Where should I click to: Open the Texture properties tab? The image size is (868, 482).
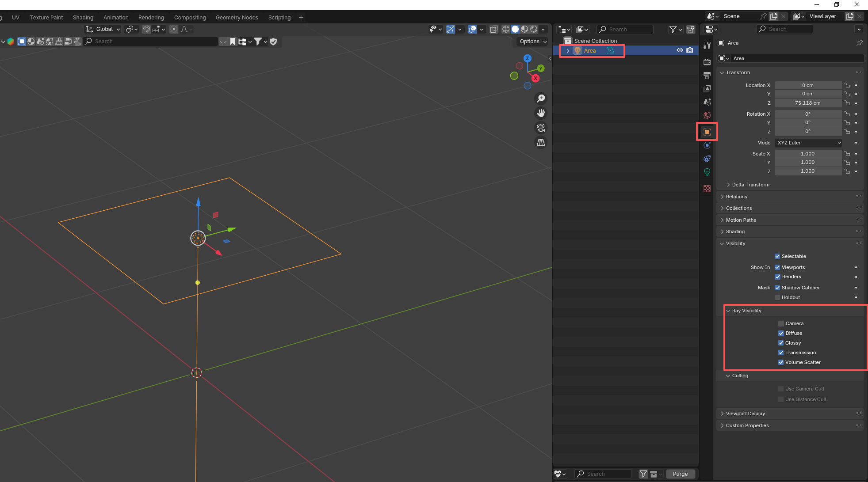click(707, 189)
